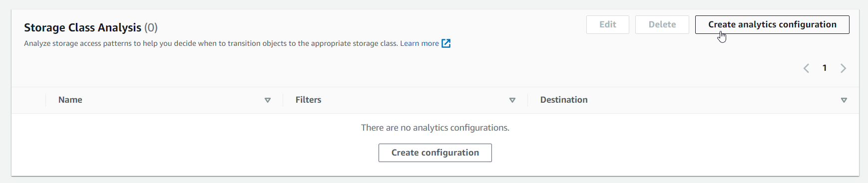The width and height of the screenshot is (868, 183).
Task: Go to the previous page with left chevron
Action: click(x=806, y=68)
